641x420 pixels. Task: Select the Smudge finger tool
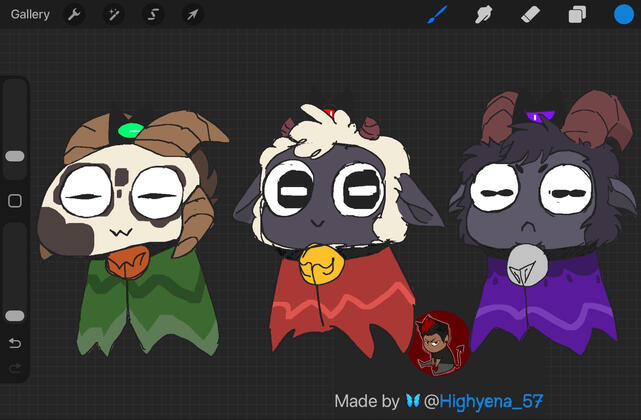click(484, 15)
